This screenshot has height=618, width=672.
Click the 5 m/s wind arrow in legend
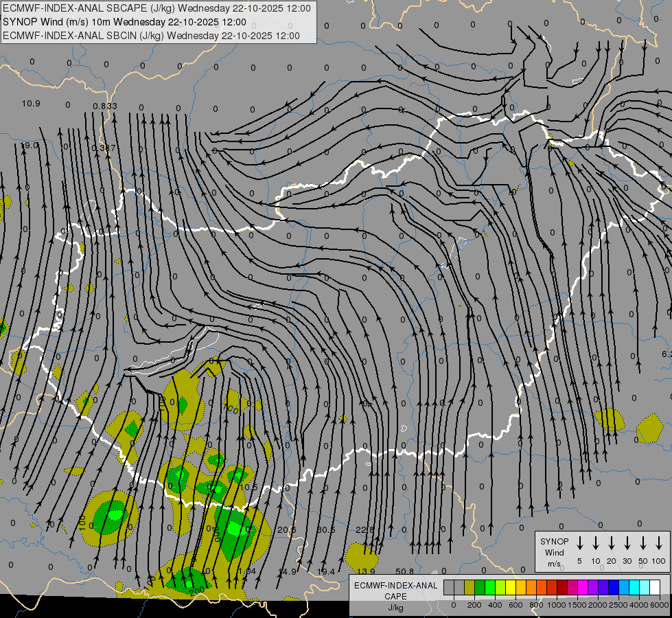point(579,543)
